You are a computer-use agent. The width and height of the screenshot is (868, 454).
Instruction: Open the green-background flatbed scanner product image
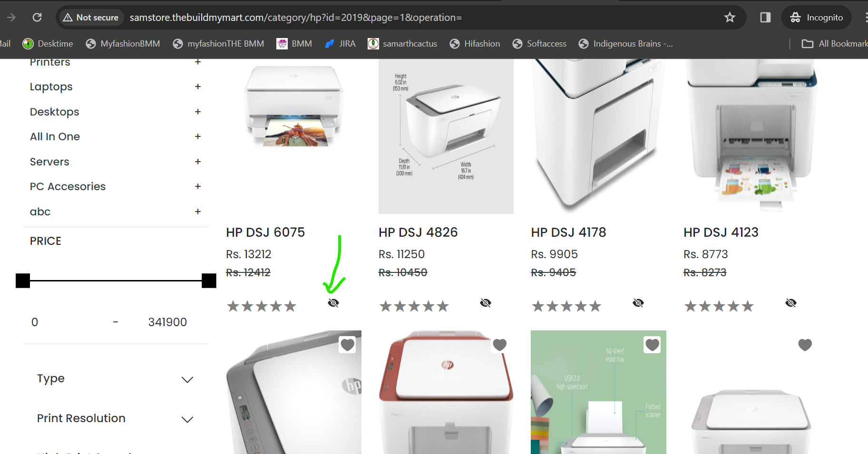598,392
